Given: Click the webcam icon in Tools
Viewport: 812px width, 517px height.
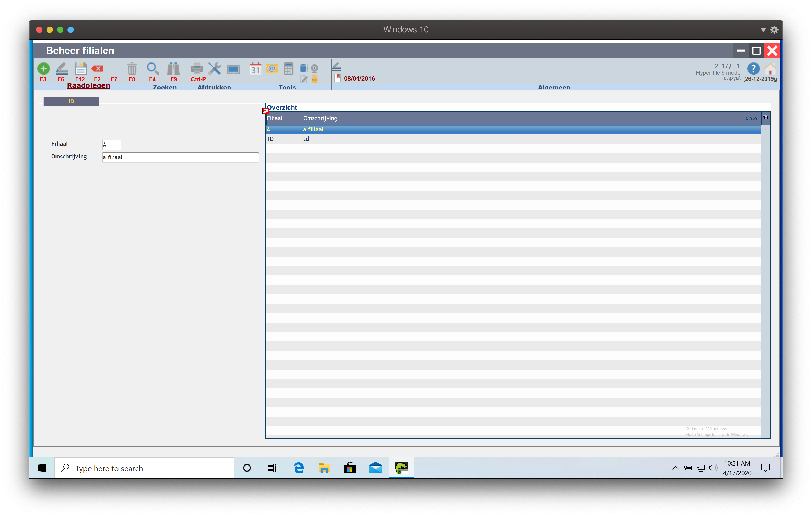Looking at the screenshot, I should [315, 68].
